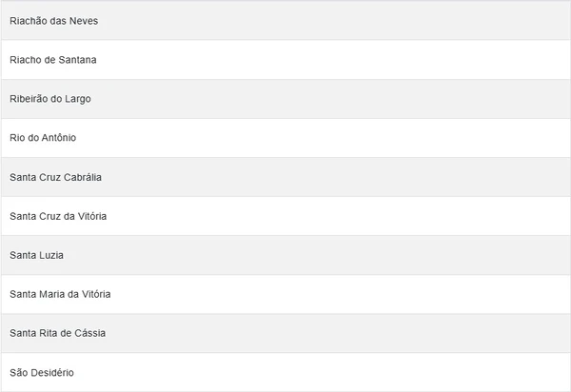Click the word "Maria" in the list
This screenshot has height=392, width=571.
pyautogui.click(x=51, y=294)
